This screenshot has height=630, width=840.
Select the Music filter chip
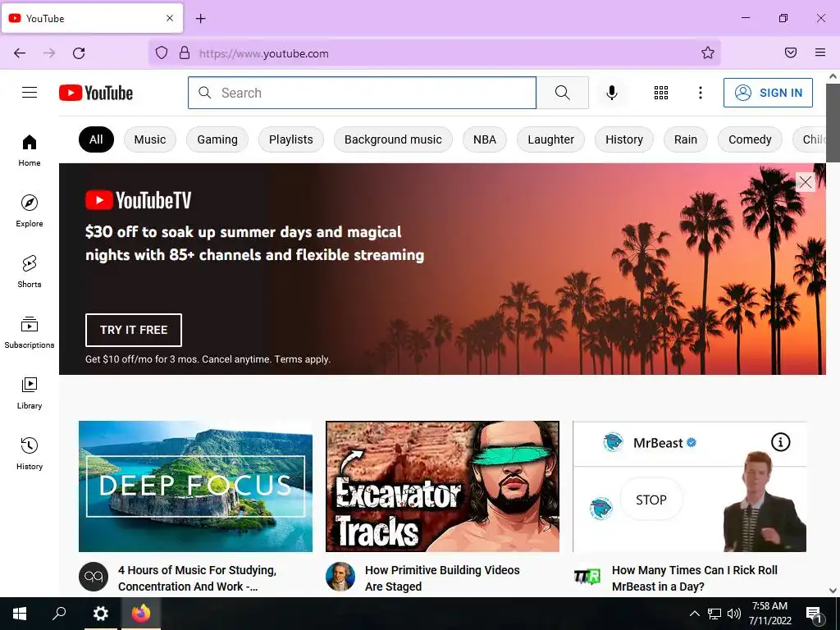tap(150, 139)
